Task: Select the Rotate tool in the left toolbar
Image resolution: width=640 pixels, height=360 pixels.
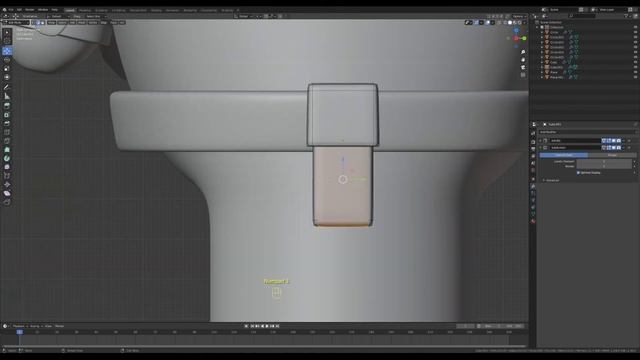Action: [7, 60]
